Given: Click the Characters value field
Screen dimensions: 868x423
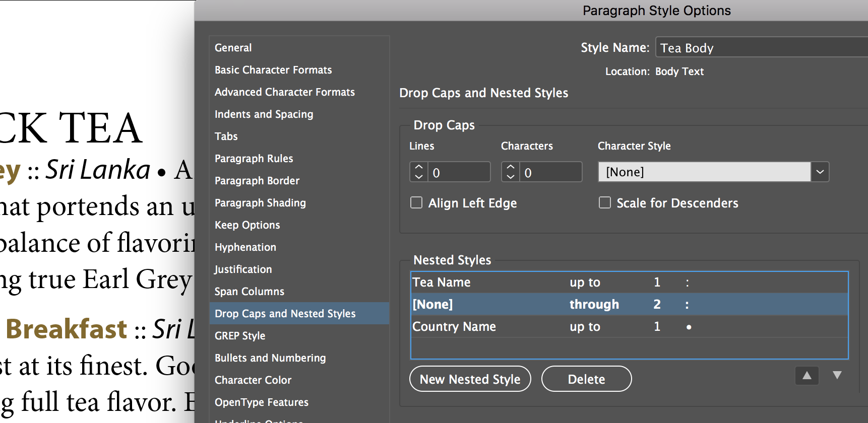Looking at the screenshot, I should point(550,172).
